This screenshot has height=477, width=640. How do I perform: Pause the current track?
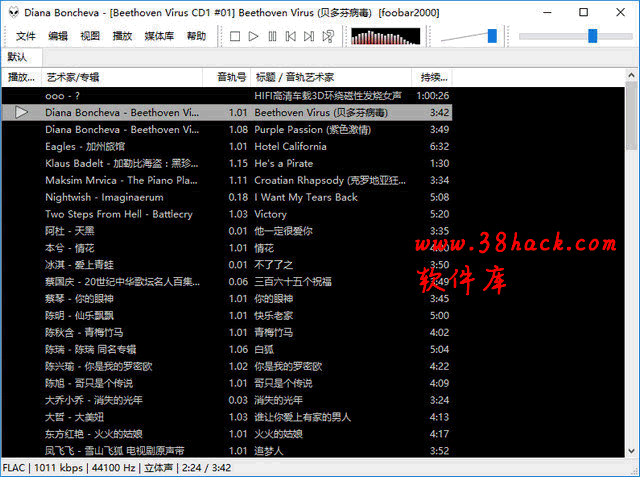(272, 36)
